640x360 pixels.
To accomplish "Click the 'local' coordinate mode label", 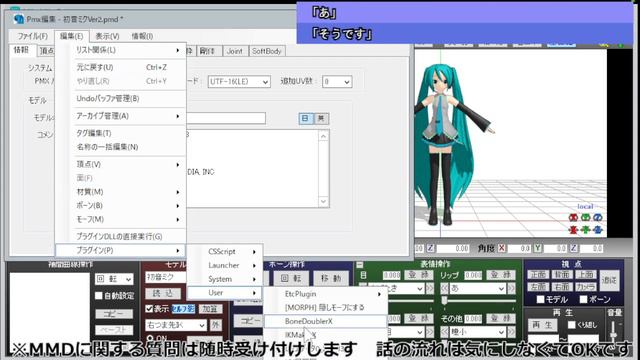I will click(585, 206).
